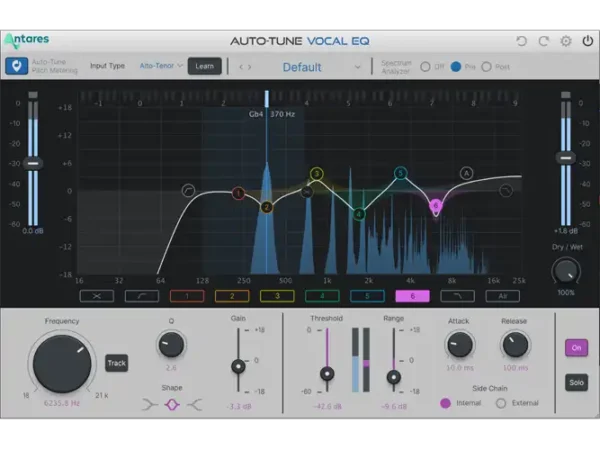Click the Gb4 370 Hz pitch marker
This screenshot has height=450, width=600.
pos(272,114)
